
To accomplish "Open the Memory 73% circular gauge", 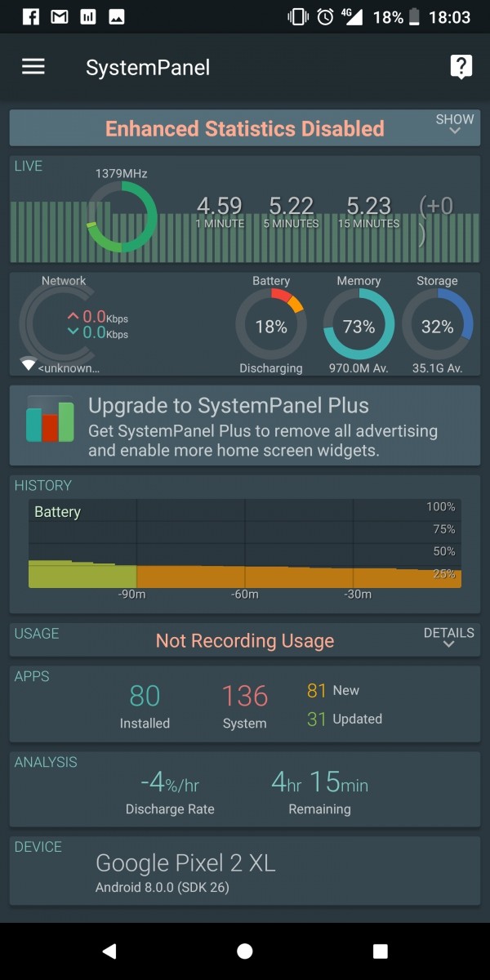I will tap(359, 325).
